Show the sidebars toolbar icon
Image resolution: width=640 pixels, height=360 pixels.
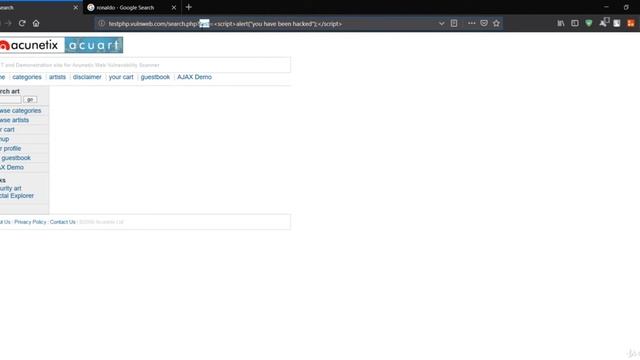click(x=575, y=23)
